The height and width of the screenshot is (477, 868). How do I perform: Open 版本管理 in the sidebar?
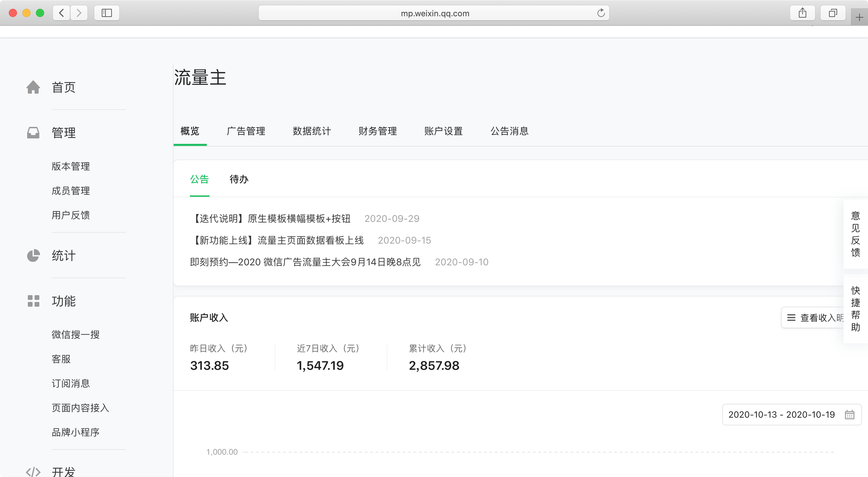click(x=71, y=166)
